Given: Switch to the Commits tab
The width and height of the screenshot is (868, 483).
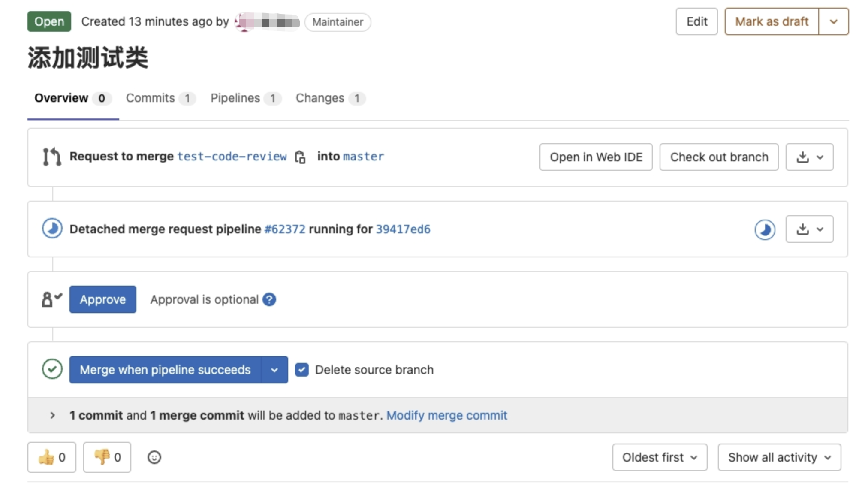Looking at the screenshot, I should tap(151, 98).
